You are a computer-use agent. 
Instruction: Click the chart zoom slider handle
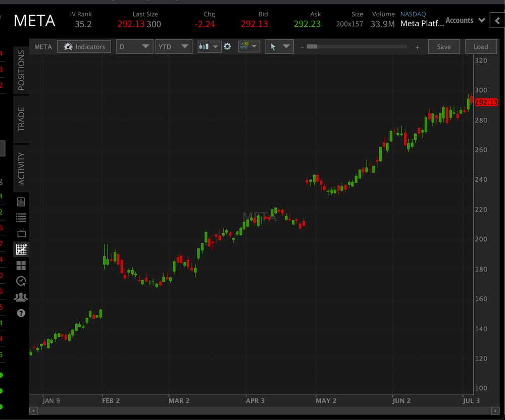[x=312, y=46]
